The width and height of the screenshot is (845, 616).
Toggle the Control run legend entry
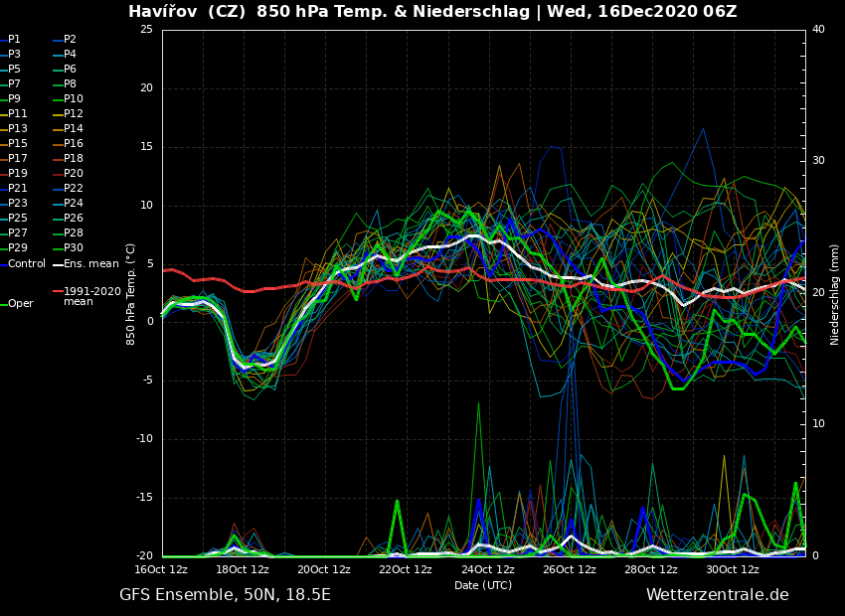point(27,263)
